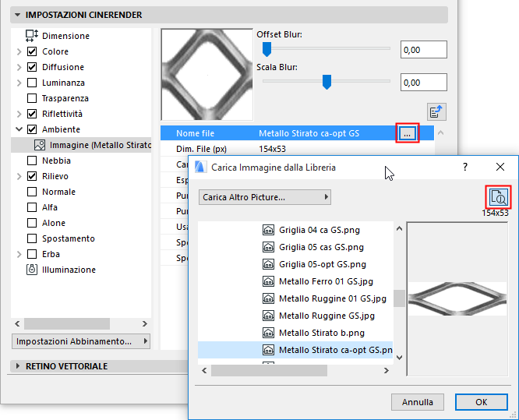
Task: Click the Scala Blur slider handle
Action: pyautogui.click(x=327, y=82)
